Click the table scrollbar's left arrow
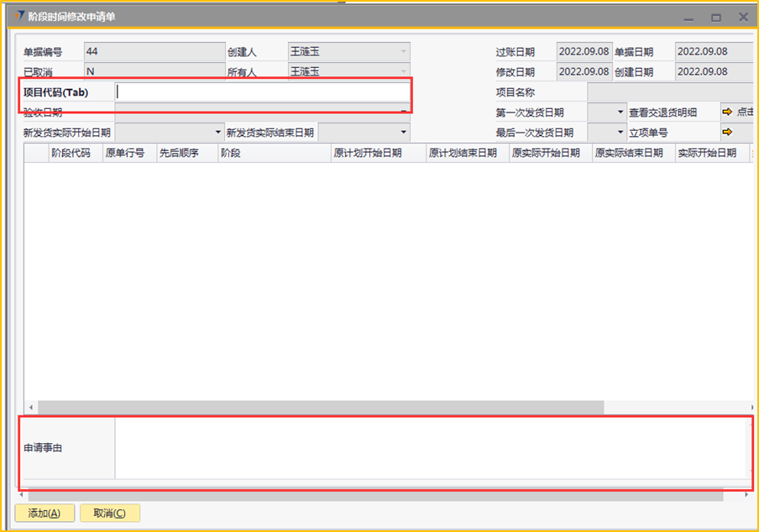The width and height of the screenshot is (759, 532). [29, 407]
